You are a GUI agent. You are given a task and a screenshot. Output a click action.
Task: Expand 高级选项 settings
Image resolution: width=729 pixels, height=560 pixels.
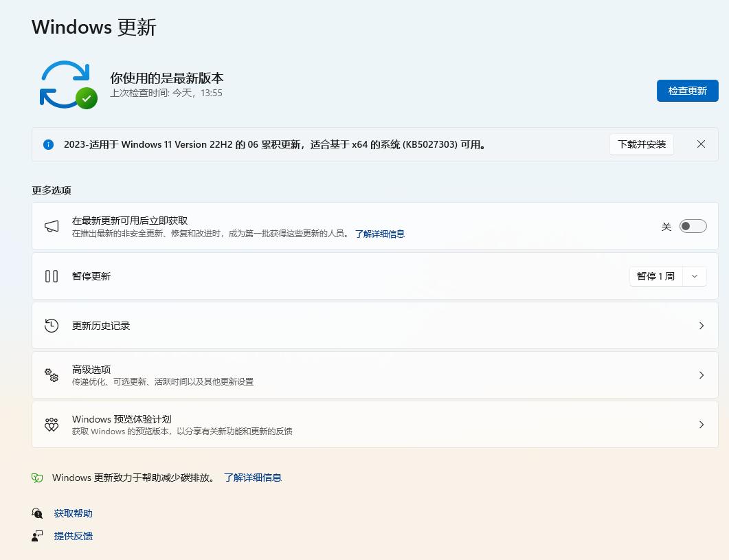(x=701, y=374)
